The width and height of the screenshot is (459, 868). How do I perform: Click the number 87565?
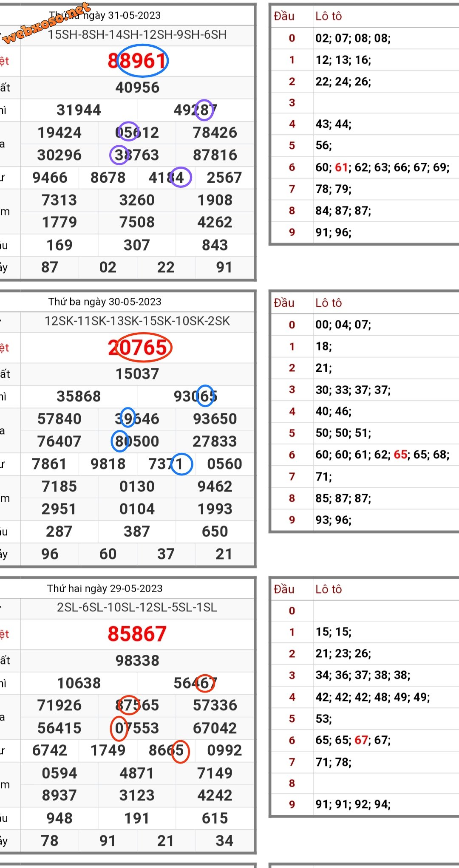coord(137,705)
